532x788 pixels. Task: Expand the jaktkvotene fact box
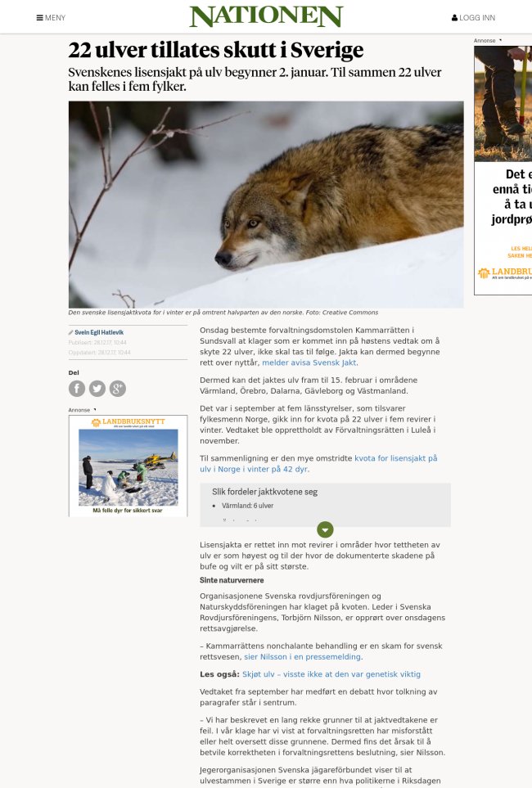click(x=325, y=529)
